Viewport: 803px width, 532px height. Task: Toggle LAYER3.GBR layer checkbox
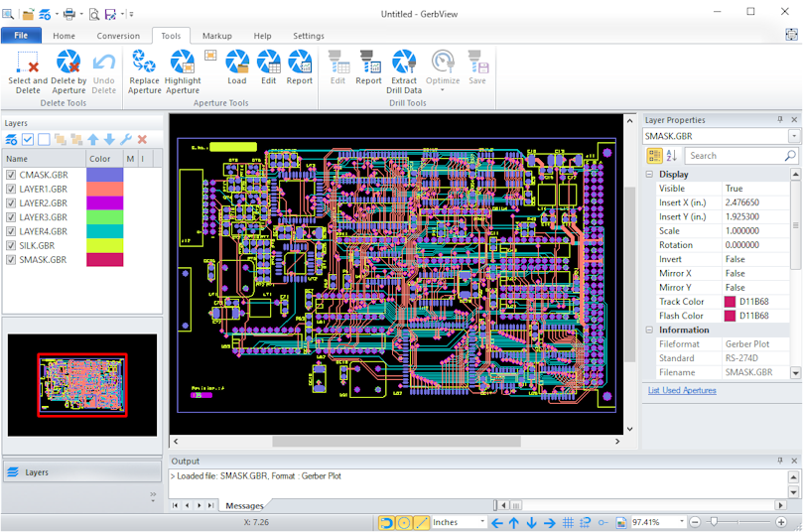click(11, 217)
